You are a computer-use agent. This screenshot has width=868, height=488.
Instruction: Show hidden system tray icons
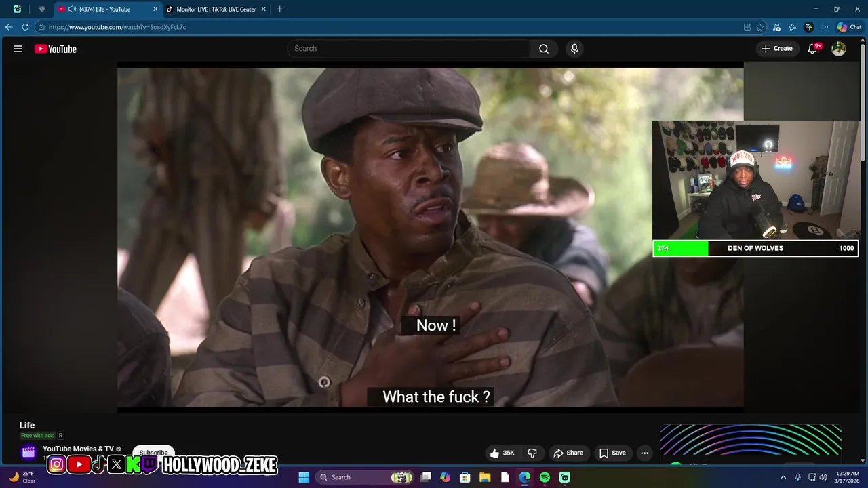[x=784, y=477]
